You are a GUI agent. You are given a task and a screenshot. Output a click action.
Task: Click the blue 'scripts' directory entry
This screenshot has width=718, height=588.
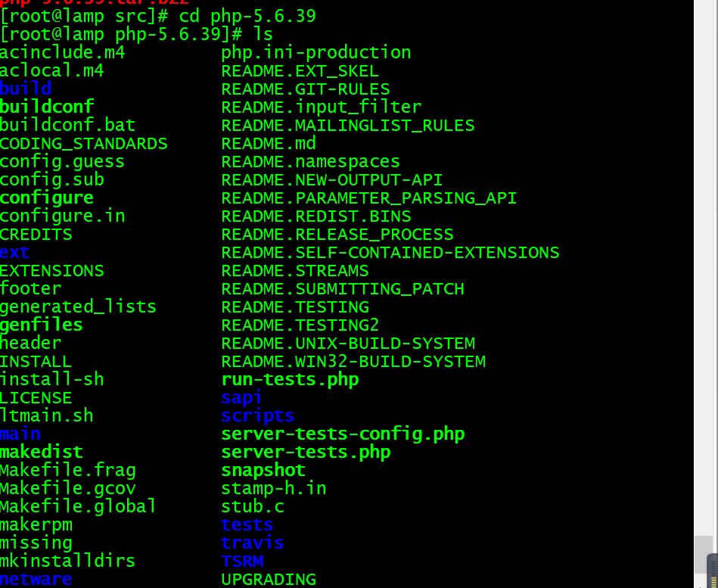(x=257, y=415)
